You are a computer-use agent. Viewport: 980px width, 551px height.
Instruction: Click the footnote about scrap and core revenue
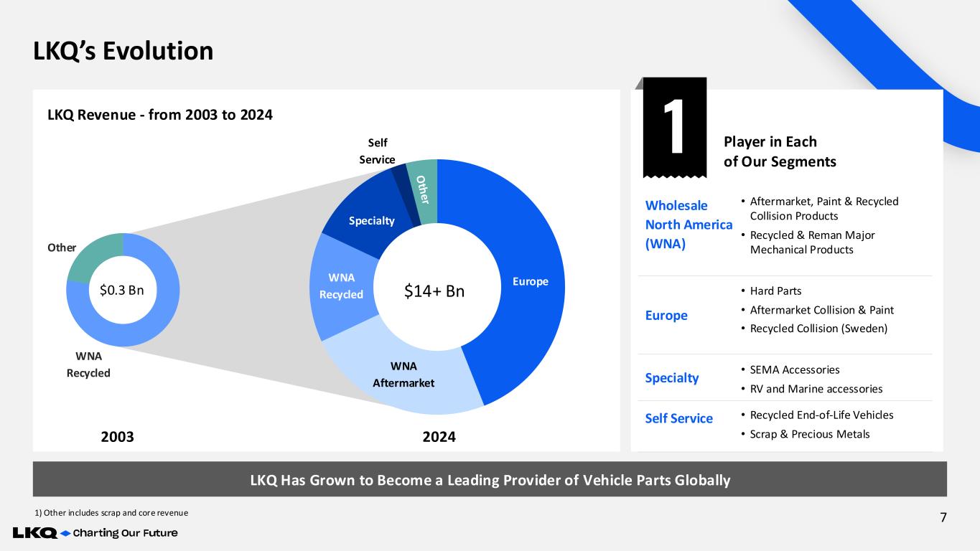click(111, 513)
